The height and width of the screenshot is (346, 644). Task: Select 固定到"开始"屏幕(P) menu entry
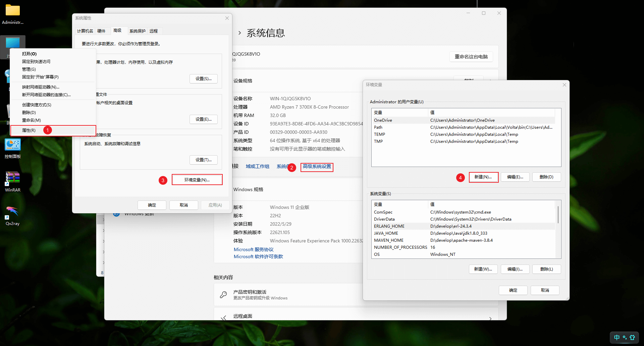click(53, 77)
